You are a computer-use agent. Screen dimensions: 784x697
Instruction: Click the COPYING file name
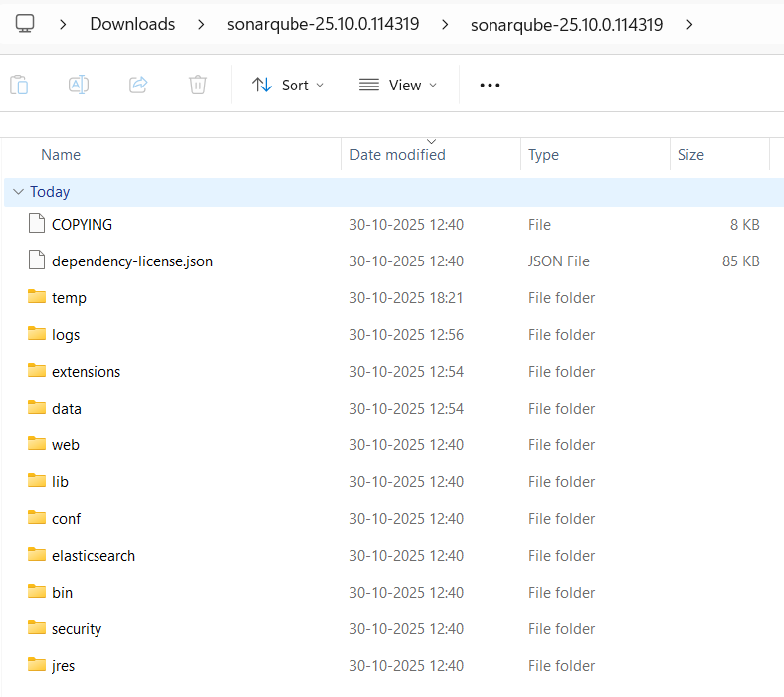pyautogui.click(x=82, y=225)
